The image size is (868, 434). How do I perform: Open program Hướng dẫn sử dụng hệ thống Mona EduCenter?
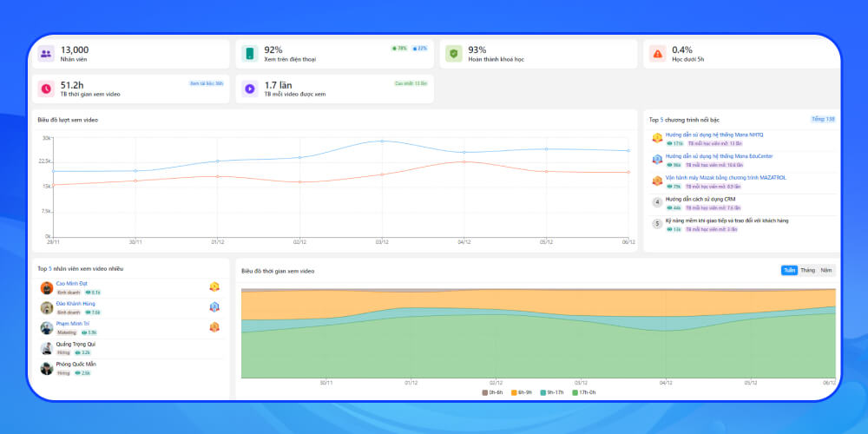point(719,156)
